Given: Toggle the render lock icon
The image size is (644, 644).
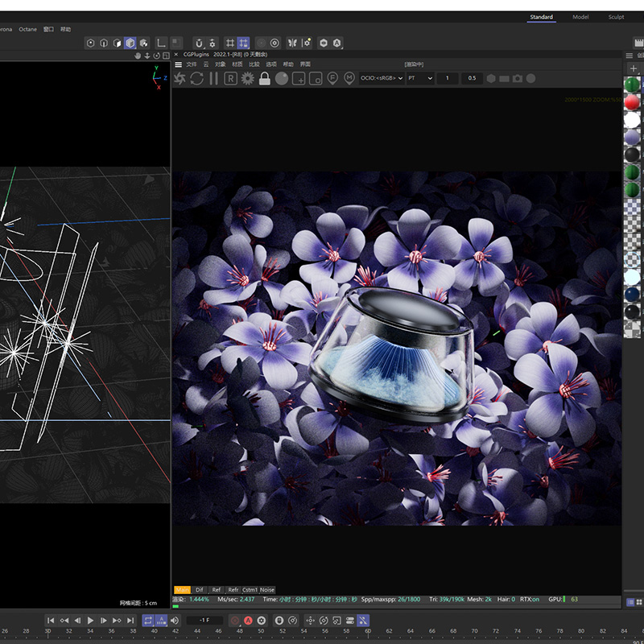Looking at the screenshot, I should (x=264, y=78).
